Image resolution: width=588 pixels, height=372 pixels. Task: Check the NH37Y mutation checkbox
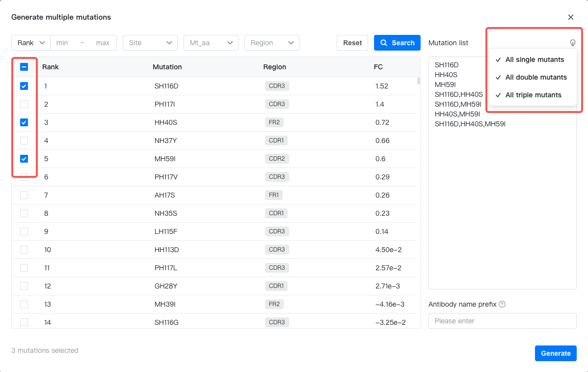tap(24, 140)
